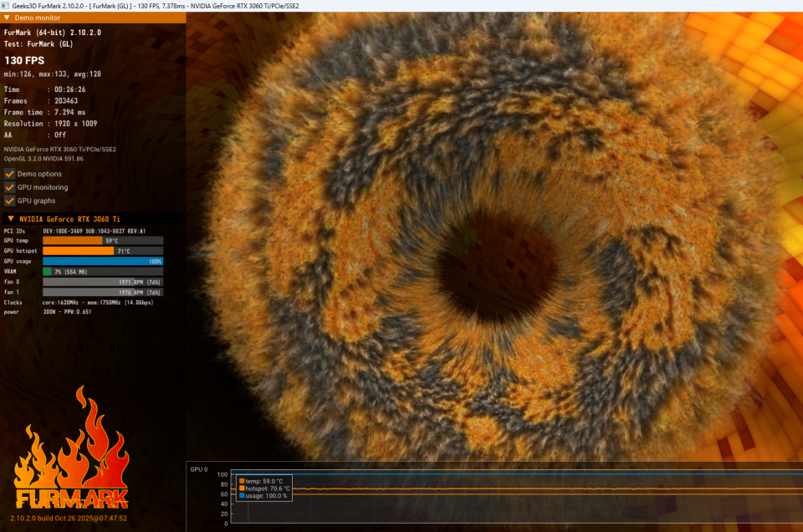
Task: Select the GPU 0 graph label
Action: coord(199,469)
